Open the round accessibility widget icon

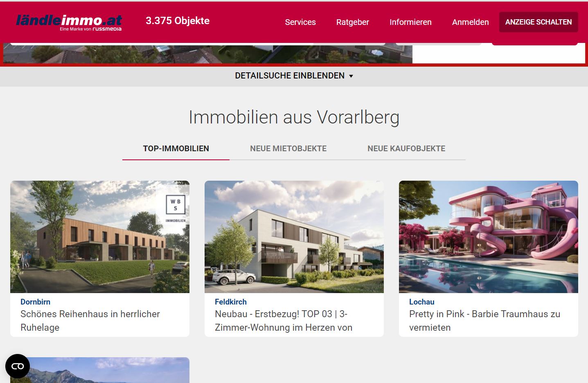(x=18, y=366)
